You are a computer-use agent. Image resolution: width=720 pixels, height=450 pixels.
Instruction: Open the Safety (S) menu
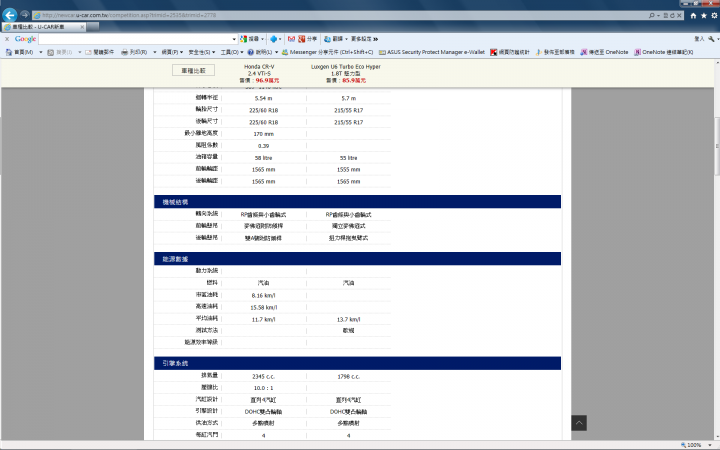[202, 52]
